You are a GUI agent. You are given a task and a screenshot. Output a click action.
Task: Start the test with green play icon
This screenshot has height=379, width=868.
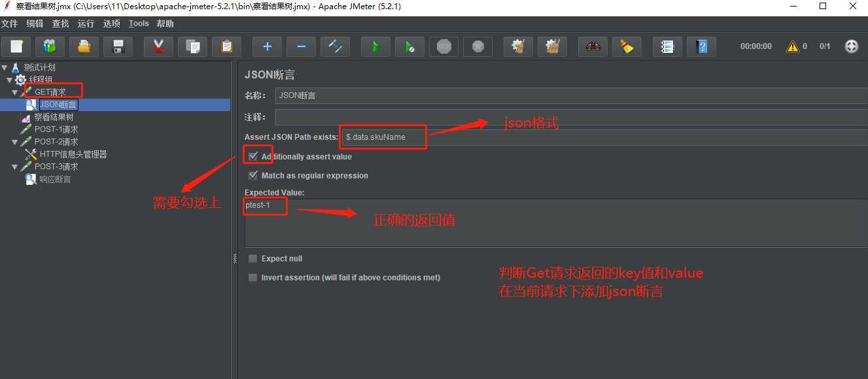coord(375,46)
